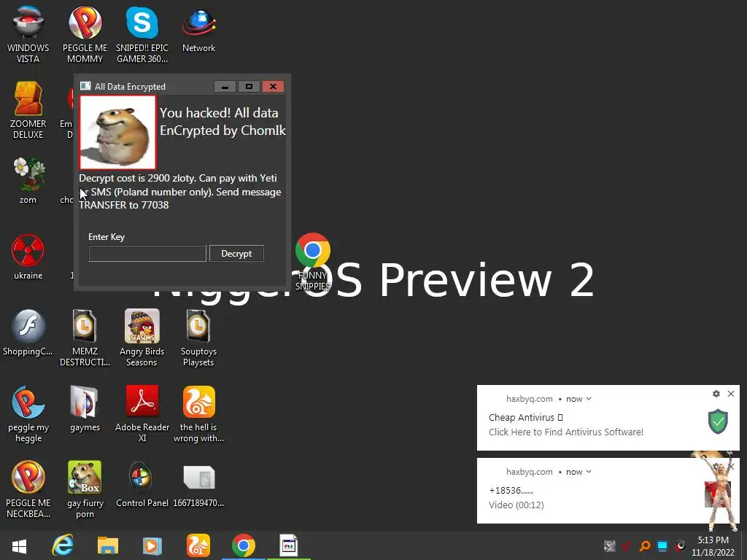Open the Souptoys Playsets desktop icon
Viewport: 747px width, 560px height.
[198, 338]
